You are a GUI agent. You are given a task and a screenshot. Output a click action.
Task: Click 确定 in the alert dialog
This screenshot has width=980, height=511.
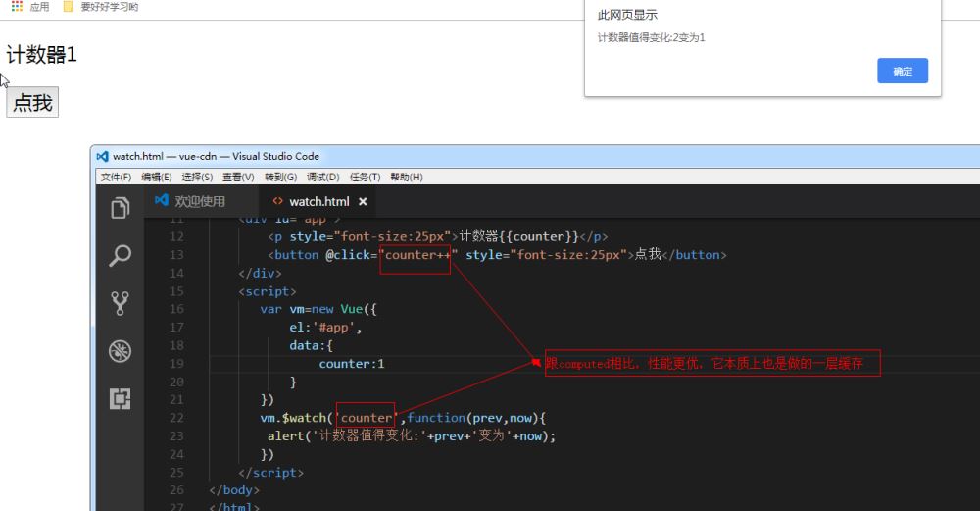[903, 71]
